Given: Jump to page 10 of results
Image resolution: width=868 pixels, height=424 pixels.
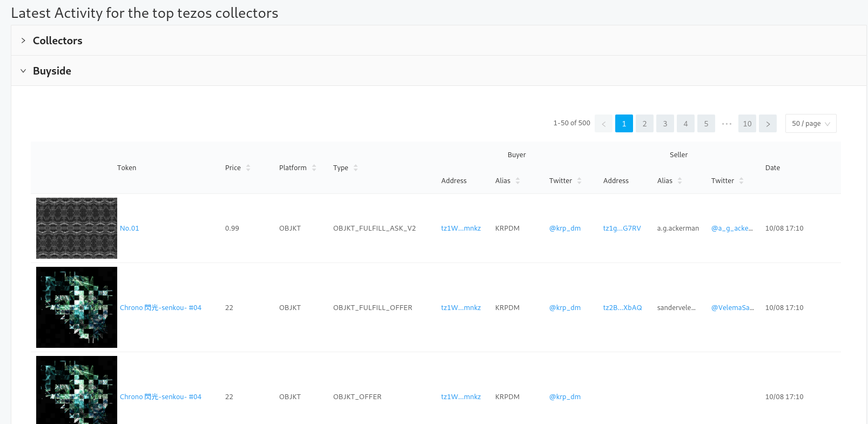Looking at the screenshot, I should click(747, 124).
